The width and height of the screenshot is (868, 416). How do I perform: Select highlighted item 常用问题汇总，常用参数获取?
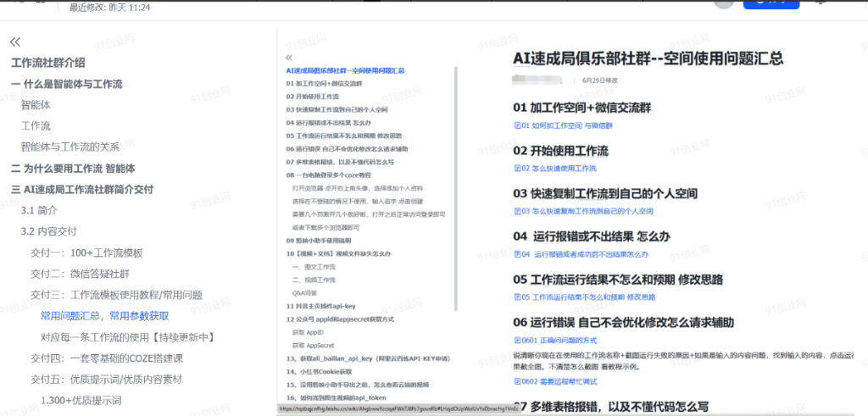tap(104, 316)
